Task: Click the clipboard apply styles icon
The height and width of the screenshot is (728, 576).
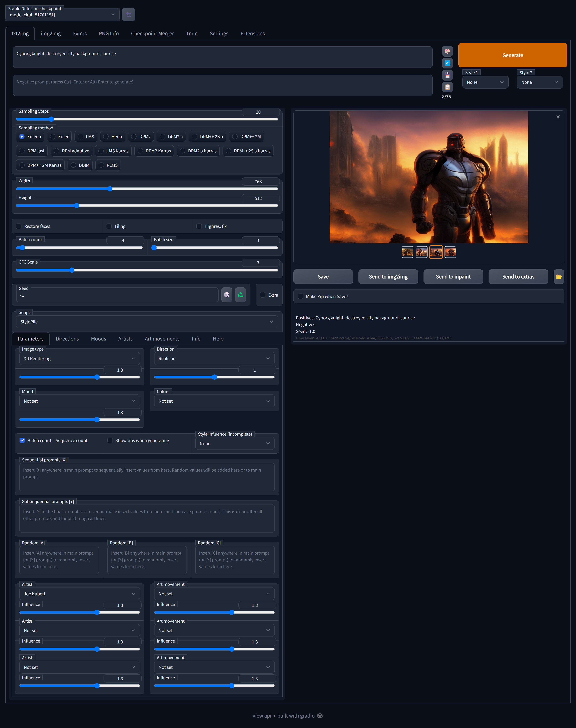Action: click(x=447, y=87)
